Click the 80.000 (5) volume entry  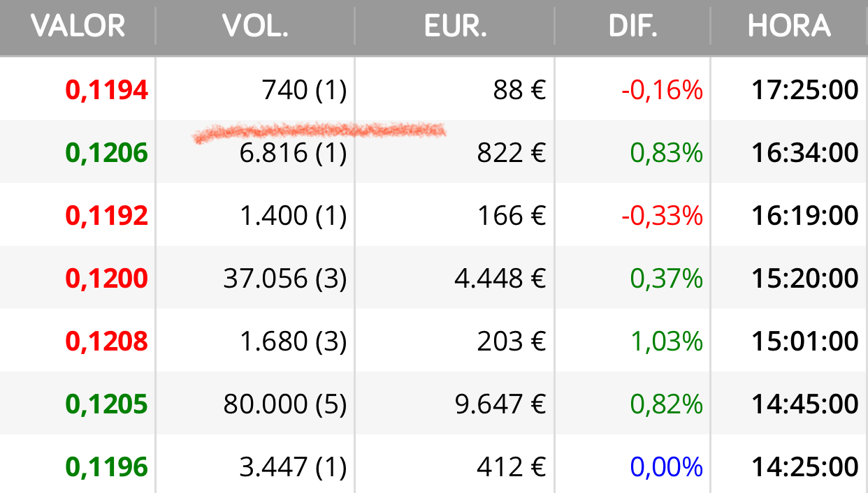point(285,404)
